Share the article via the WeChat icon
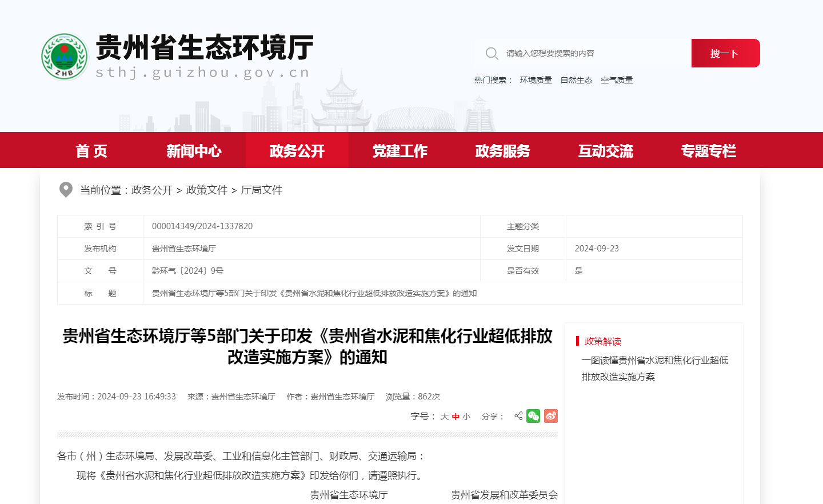This screenshot has height=504, width=823. tap(533, 416)
